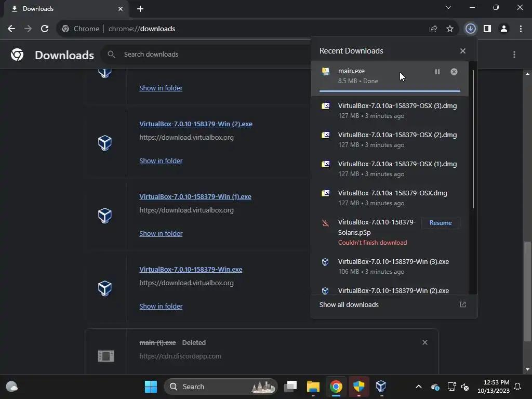Click the external-link icon beside Show all downloads

click(x=463, y=304)
